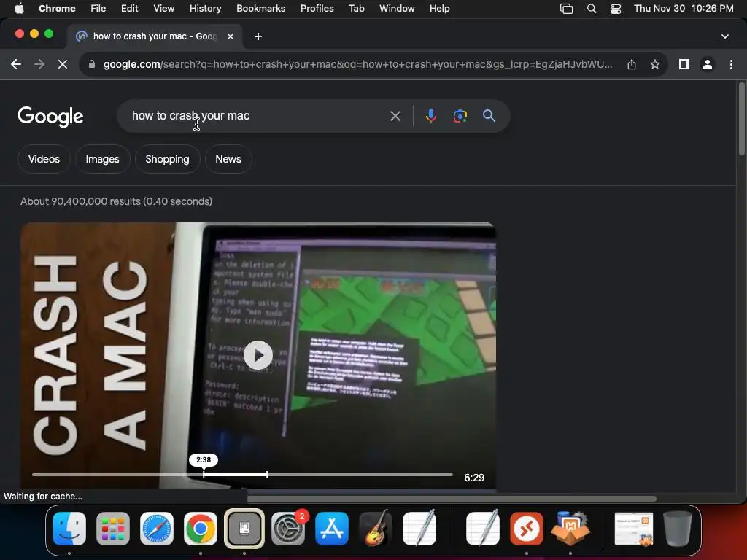Go back to the previous page

coord(16,64)
